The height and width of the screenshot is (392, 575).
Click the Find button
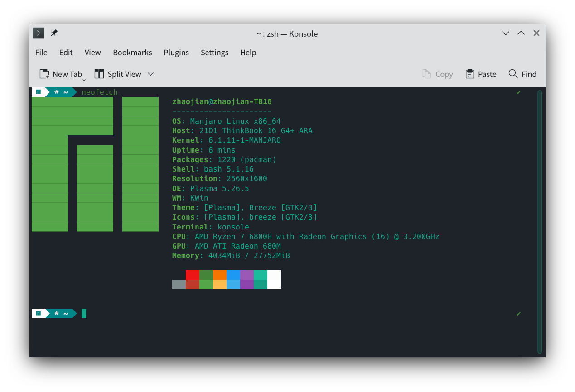pyautogui.click(x=522, y=74)
